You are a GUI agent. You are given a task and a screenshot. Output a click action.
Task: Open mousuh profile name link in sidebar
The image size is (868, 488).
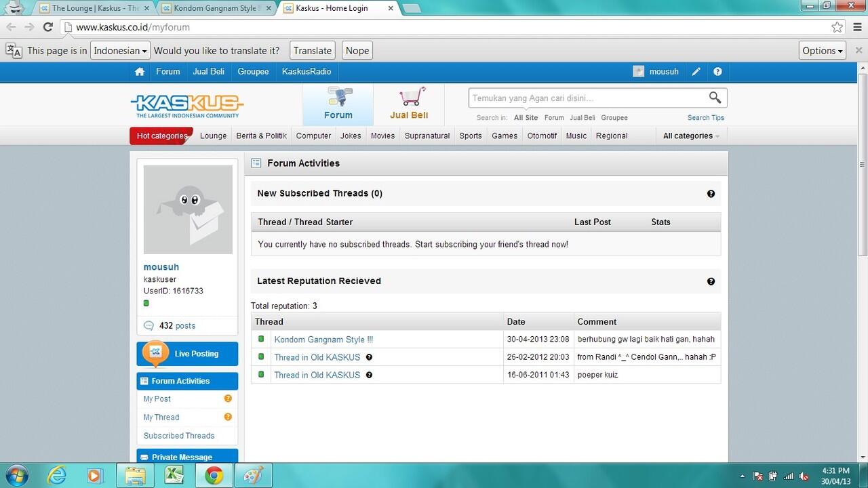click(x=161, y=267)
